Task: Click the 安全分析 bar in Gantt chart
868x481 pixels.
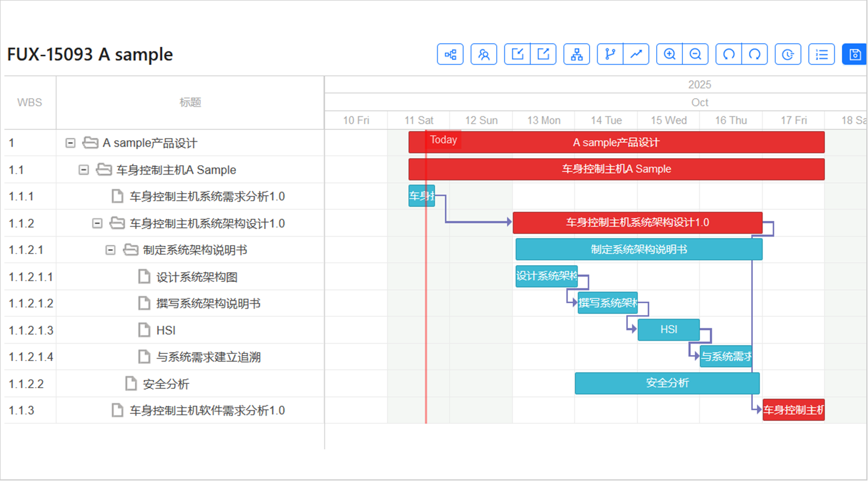Action: coord(667,383)
